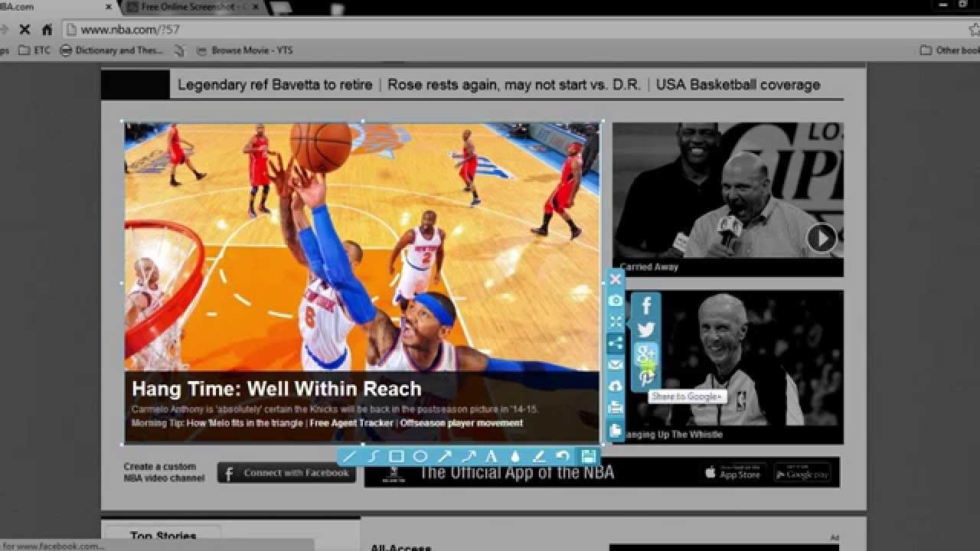Undo the last drawing action

coord(563,457)
